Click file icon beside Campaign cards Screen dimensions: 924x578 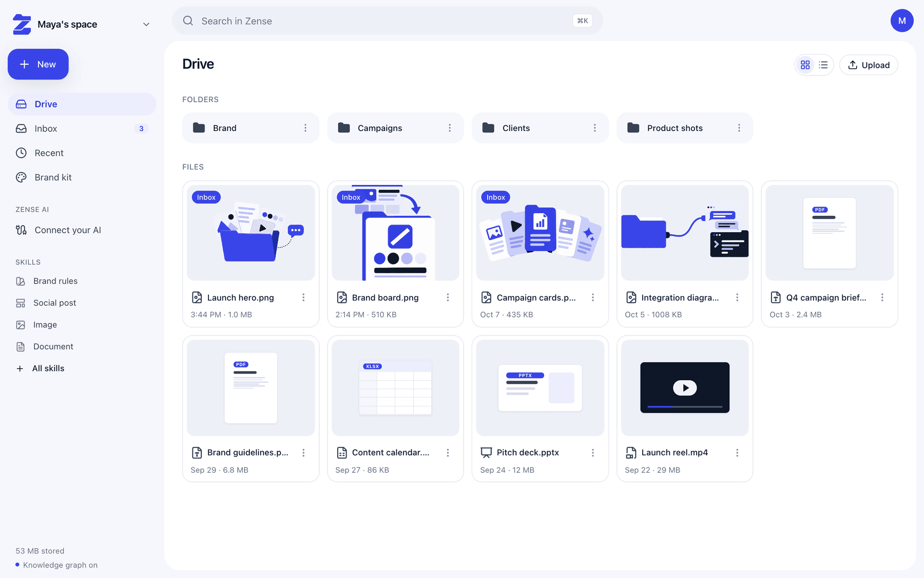click(x=487, y=297)
